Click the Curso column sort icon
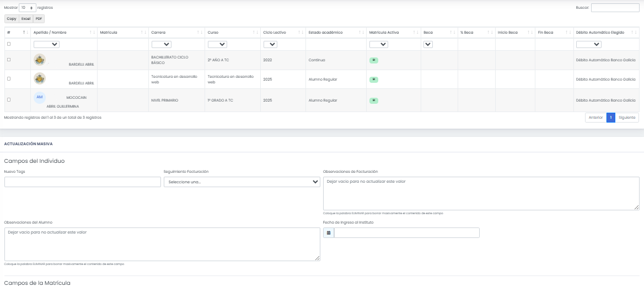Image resolution: width=644 pixels, height=286 pixels. tap(255, 33)
